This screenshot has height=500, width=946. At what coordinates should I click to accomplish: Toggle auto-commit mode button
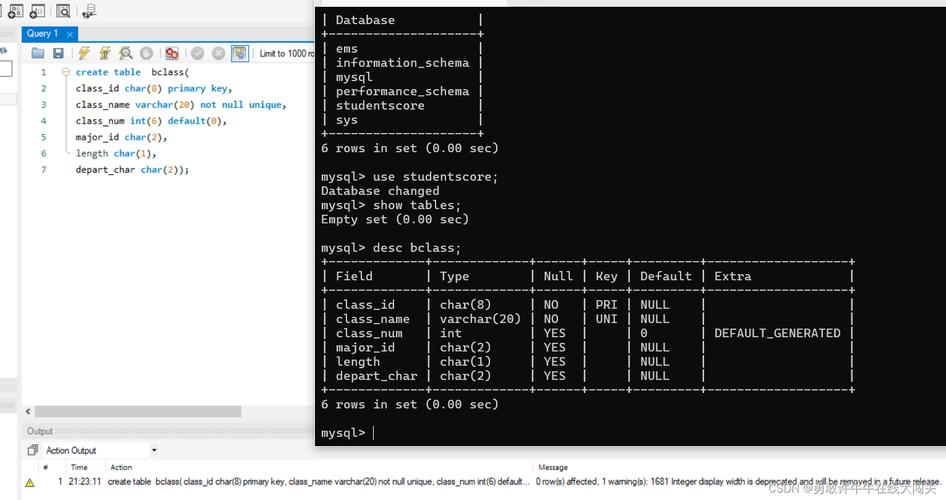tap(240, 53)
